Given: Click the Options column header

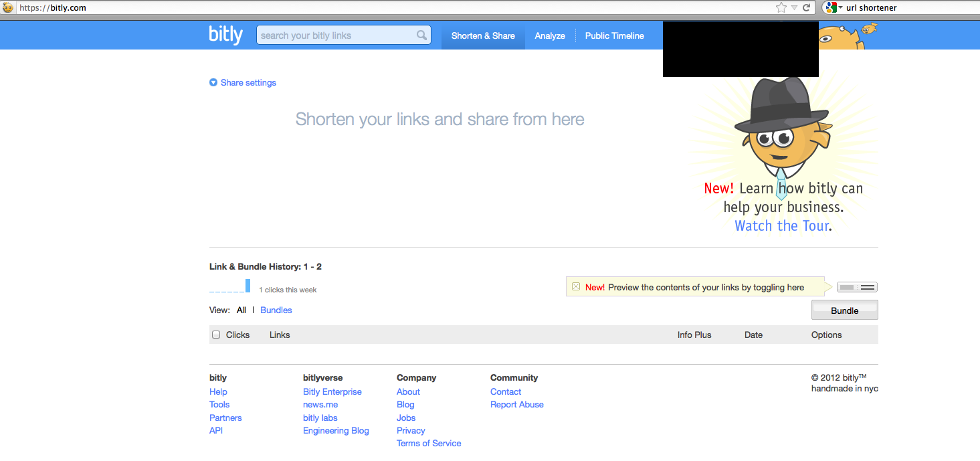Looking at the screenshot, I should (827, 335).
